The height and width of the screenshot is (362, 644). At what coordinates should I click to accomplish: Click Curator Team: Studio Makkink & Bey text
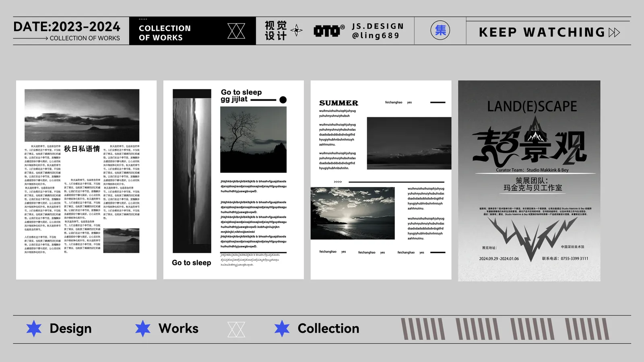tap(532, 170)
